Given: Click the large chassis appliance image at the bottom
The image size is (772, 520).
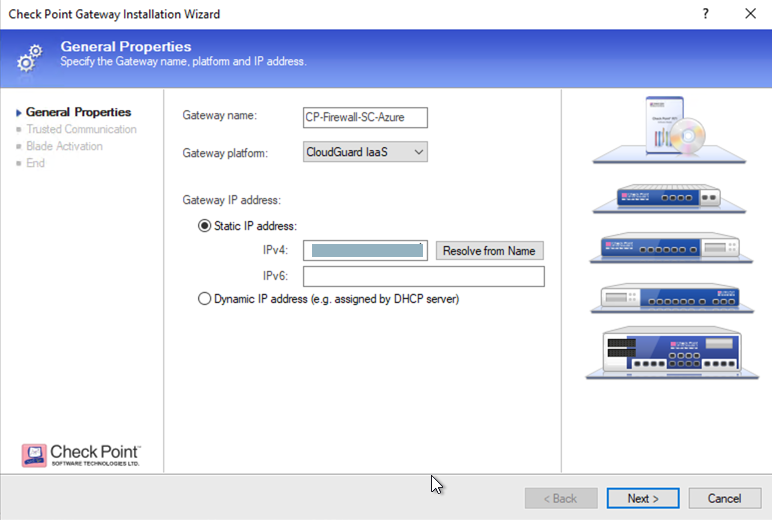Looking at the screenshot, I should (665, 355).
